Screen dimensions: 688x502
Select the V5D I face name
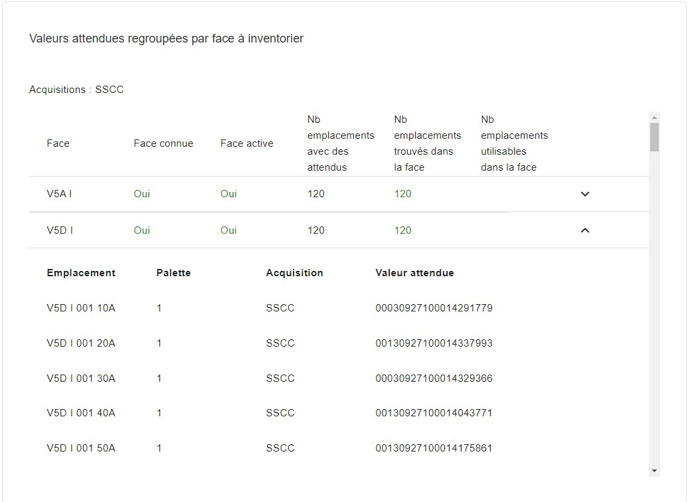coord(59,230)
